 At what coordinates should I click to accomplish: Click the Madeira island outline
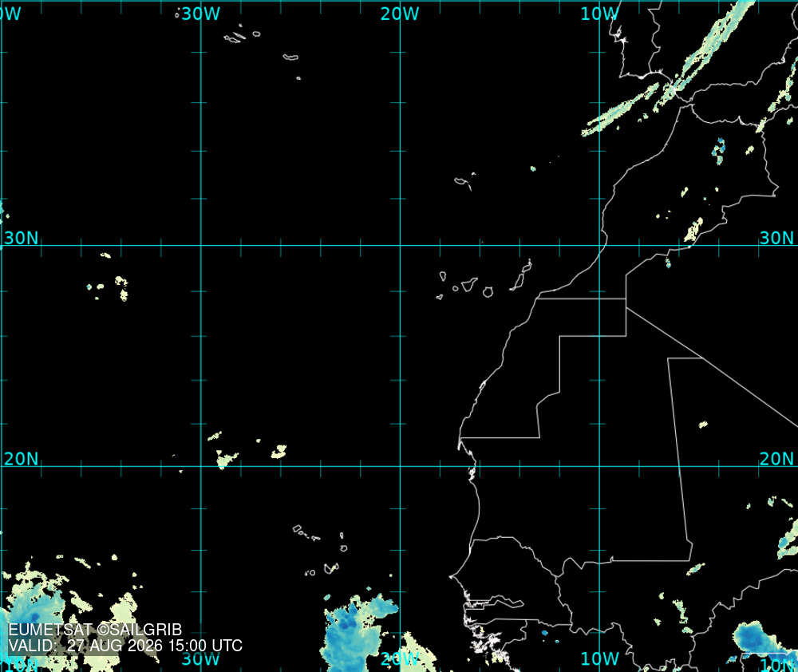464,181
